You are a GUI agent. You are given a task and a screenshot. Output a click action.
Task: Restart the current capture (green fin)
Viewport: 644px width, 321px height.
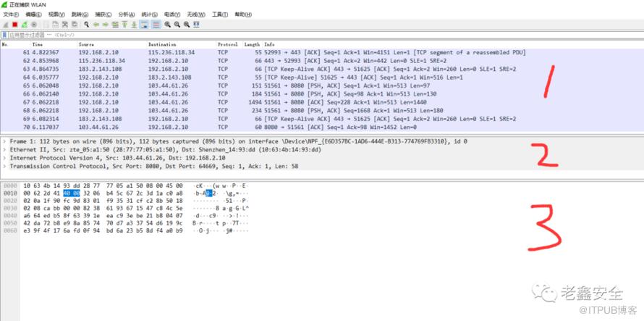tap(24, 25)
